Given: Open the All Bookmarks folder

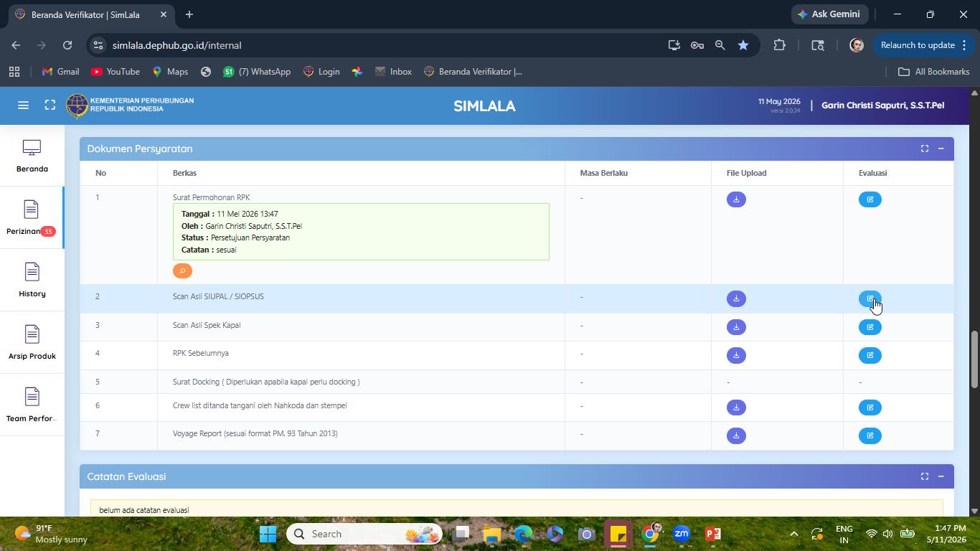Looking at the screenshot, I should (933, 72).
